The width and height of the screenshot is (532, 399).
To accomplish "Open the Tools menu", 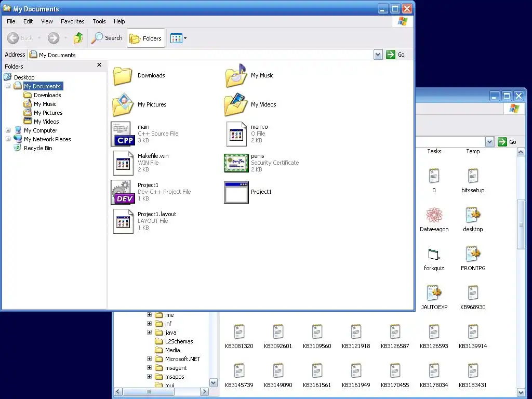I will 99,21.
